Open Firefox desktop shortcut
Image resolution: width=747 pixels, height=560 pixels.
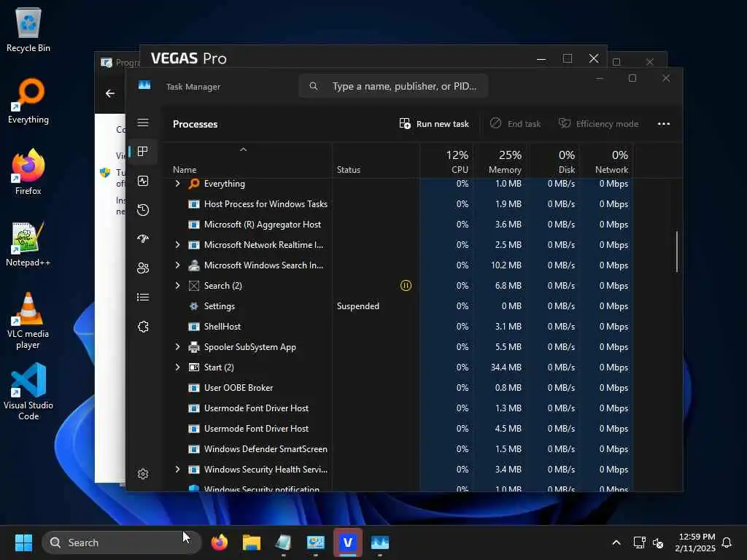point(28,172)
